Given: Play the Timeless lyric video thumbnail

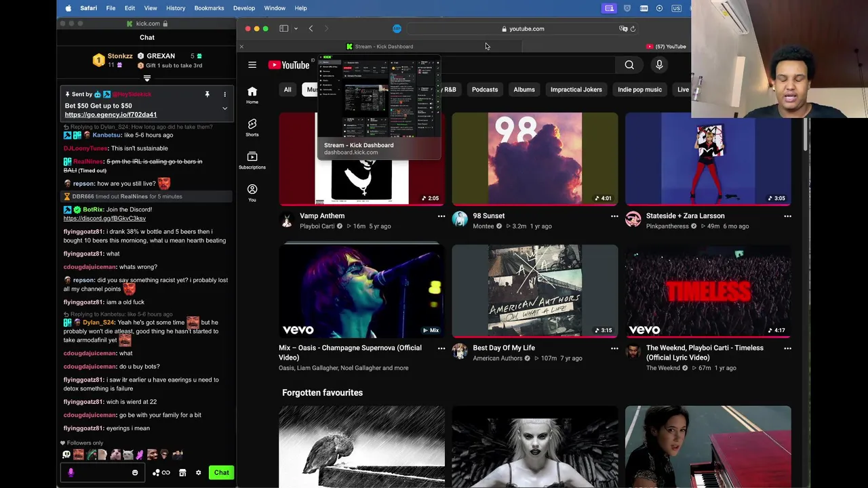Looking at the screenshot, I should pyautogui.click(x=708, y=291).
